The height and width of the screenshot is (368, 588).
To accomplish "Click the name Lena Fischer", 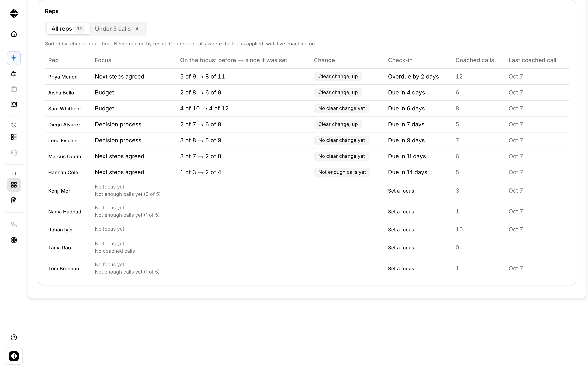I will [x=63, y=141].
